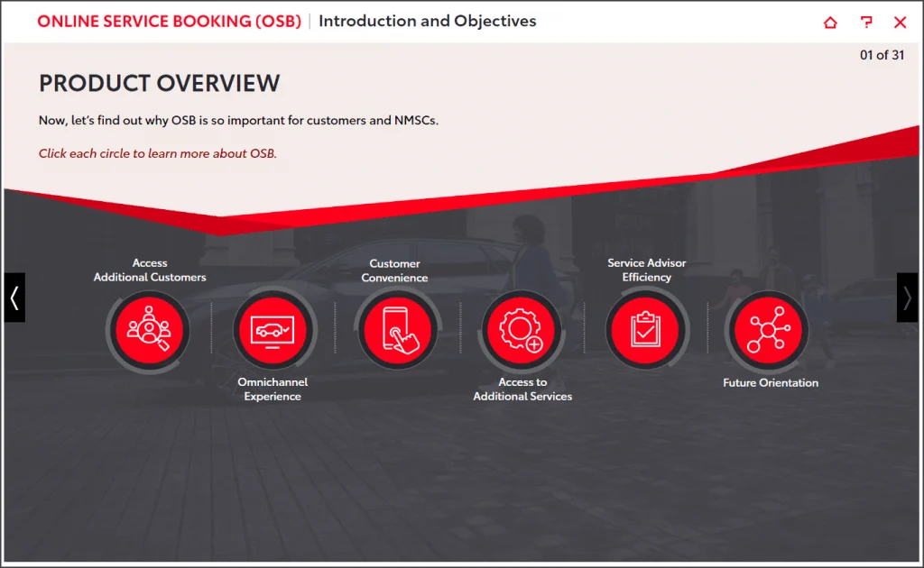Click the "Access Additional Customers" text label
This screenshot has height=568, width=924.
(x=150, y=270)
